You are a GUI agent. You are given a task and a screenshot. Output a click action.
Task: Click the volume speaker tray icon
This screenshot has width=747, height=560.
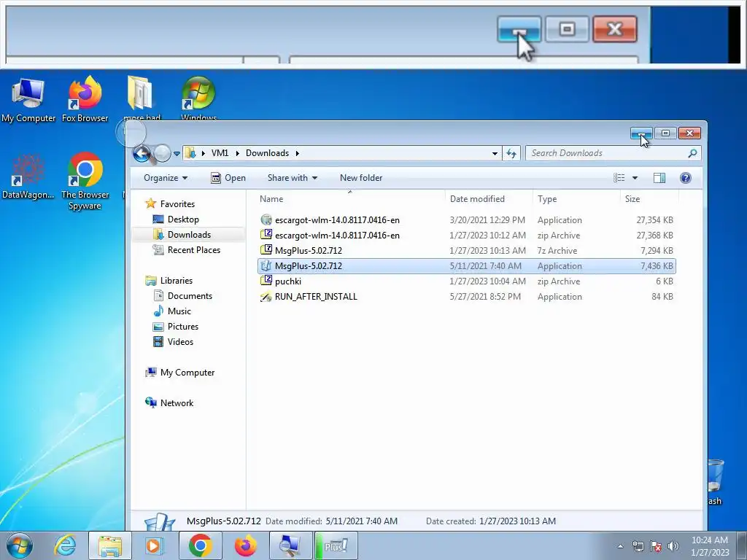(x=673, y=546)
